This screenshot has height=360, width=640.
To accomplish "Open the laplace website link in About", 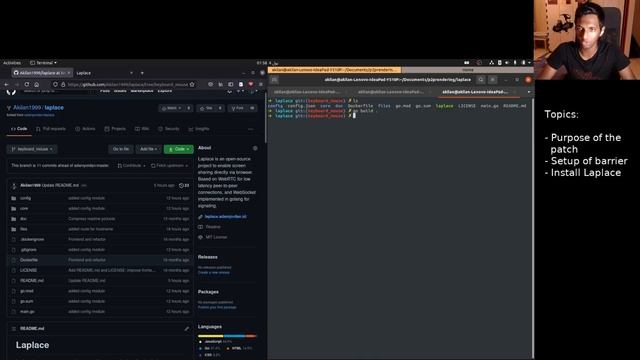I will pos(225,217).
